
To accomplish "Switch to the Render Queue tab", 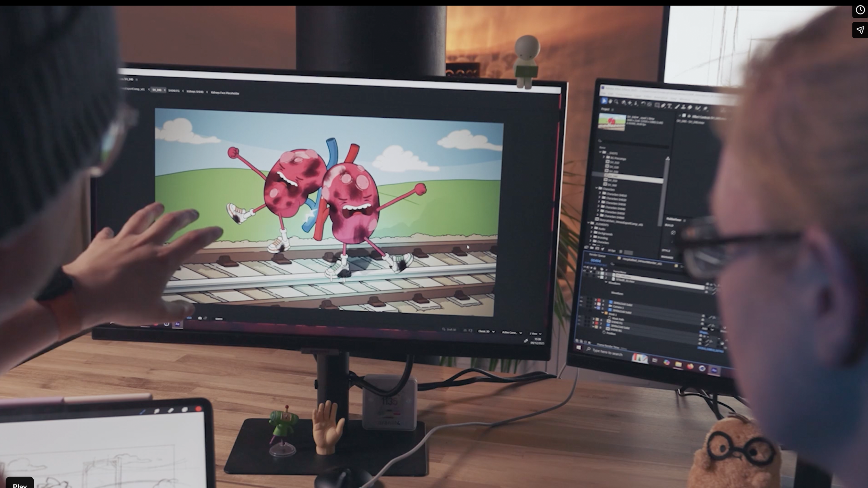I will coord(597,255).
